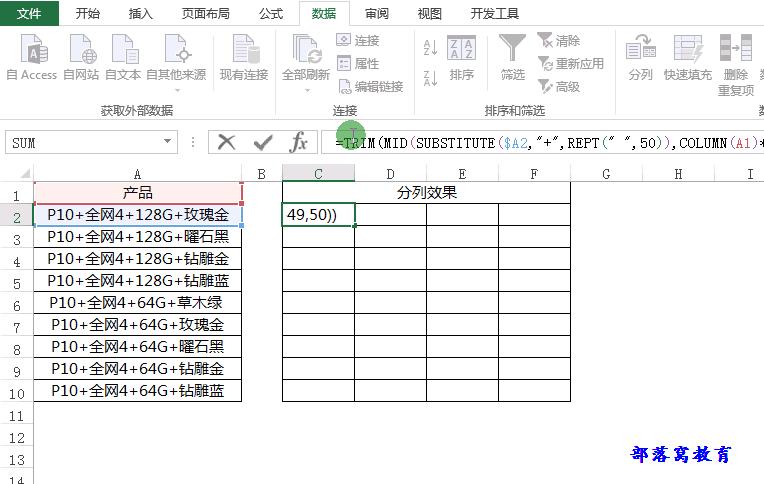Open 现有连接 dialog
This screenshot has width=764, height=484.
tap(244, 57)
